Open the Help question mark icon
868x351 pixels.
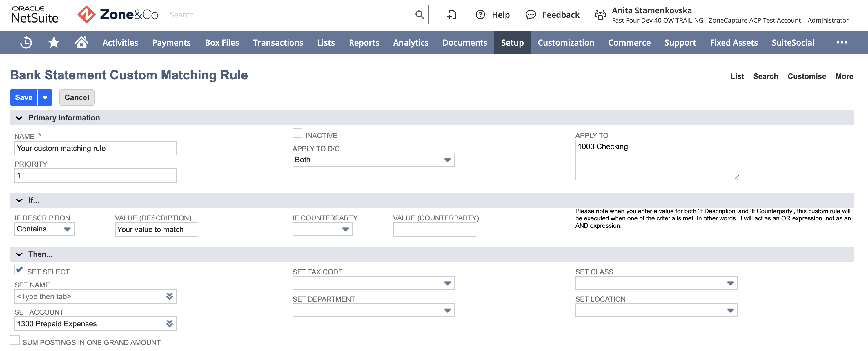tap(480, 15)
